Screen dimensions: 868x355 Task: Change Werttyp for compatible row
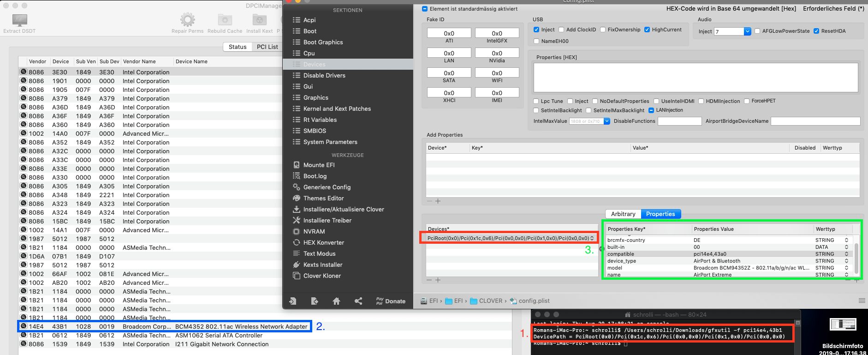point(846,254)
